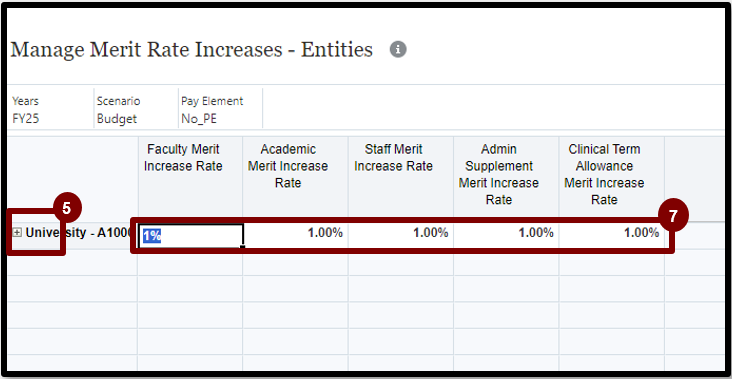Image resolution: width=732 pixels, height=379 pixels.
Task: Click the red step 5 marker badge
Action: 66,208
